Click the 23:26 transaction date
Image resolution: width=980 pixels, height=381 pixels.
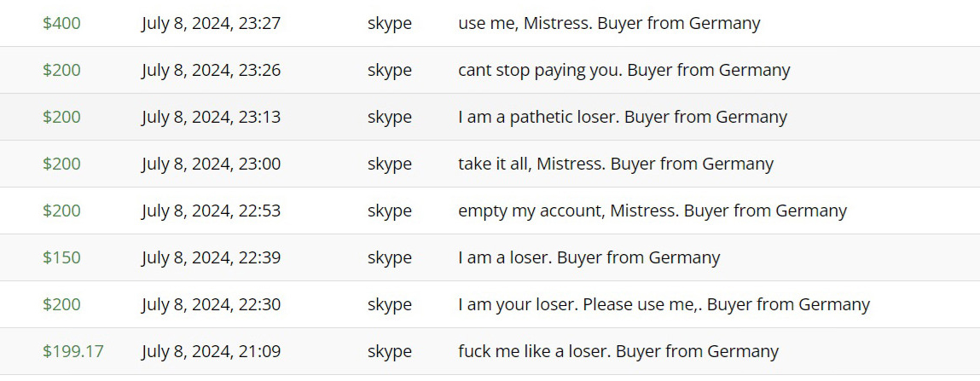tap(212, 71)
